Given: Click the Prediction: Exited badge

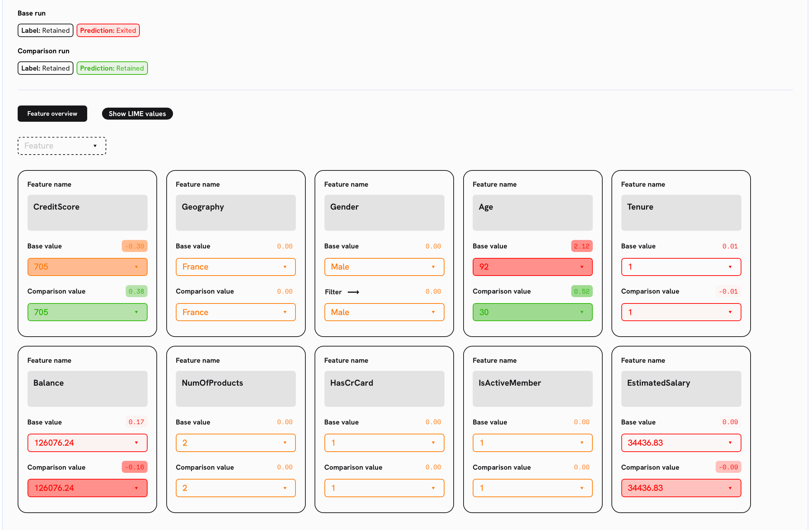Looking at the screenshot, I should (x=108, y=30).
